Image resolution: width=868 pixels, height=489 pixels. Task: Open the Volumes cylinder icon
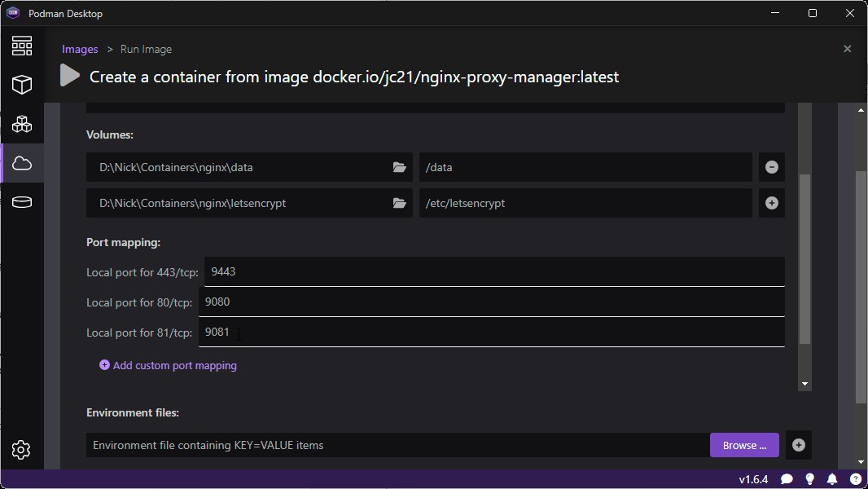click(x=22, y=202)
